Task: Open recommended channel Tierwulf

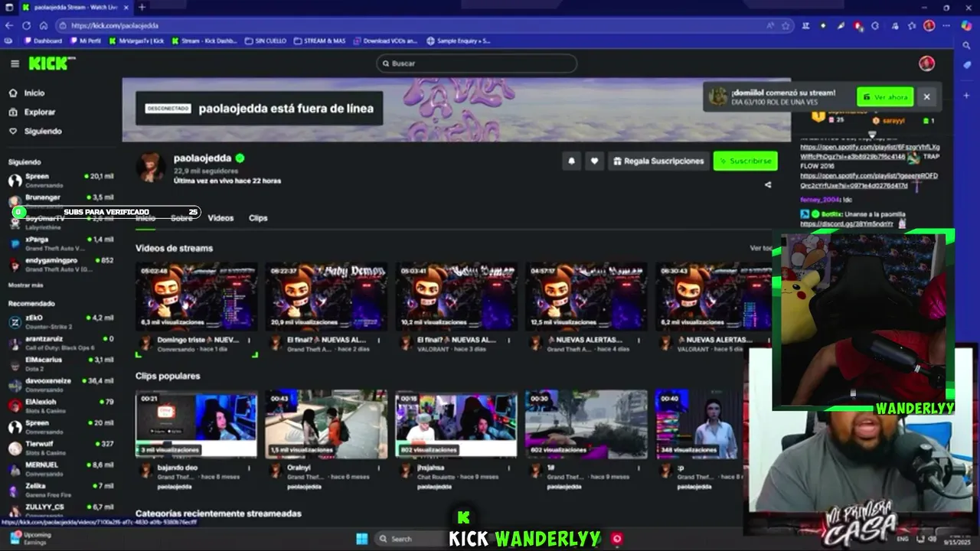Action: pos(61,448)
